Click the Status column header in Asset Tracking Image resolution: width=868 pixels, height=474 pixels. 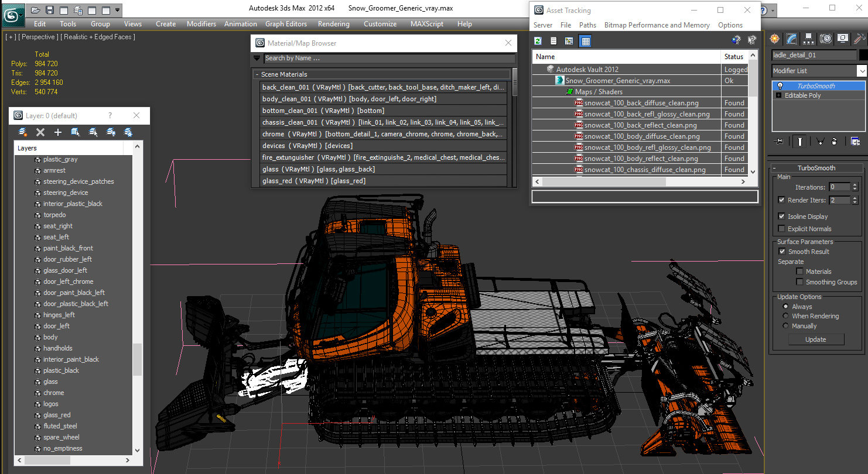coord(733,57)
